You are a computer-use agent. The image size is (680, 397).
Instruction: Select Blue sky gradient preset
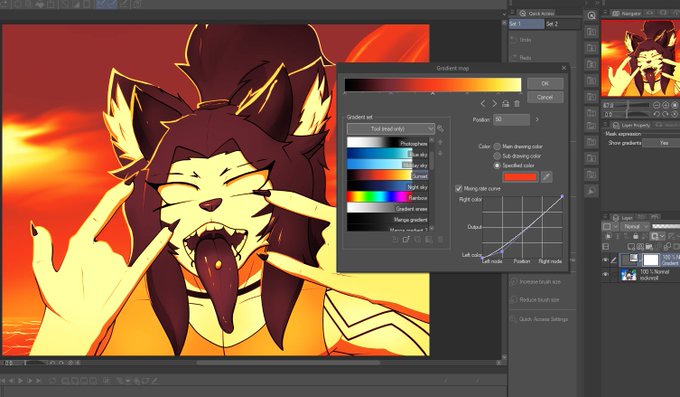[387, 154]
